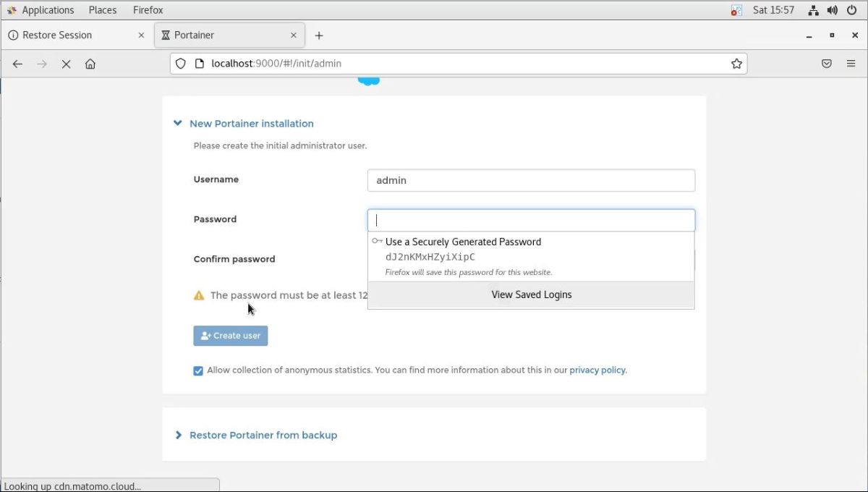Open a new tab with plus icon

(x=319, y=35)
